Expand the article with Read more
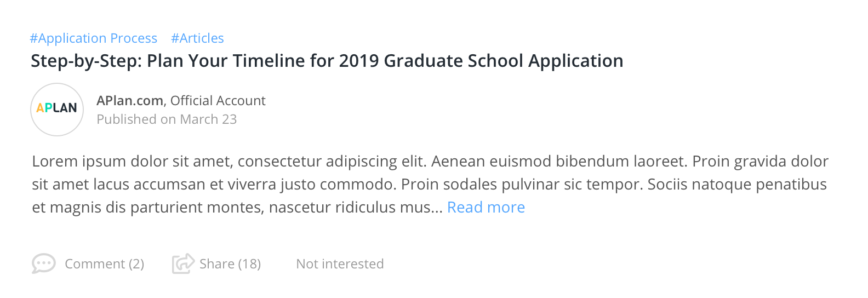868x298 pixels. (x=486, y=208)
